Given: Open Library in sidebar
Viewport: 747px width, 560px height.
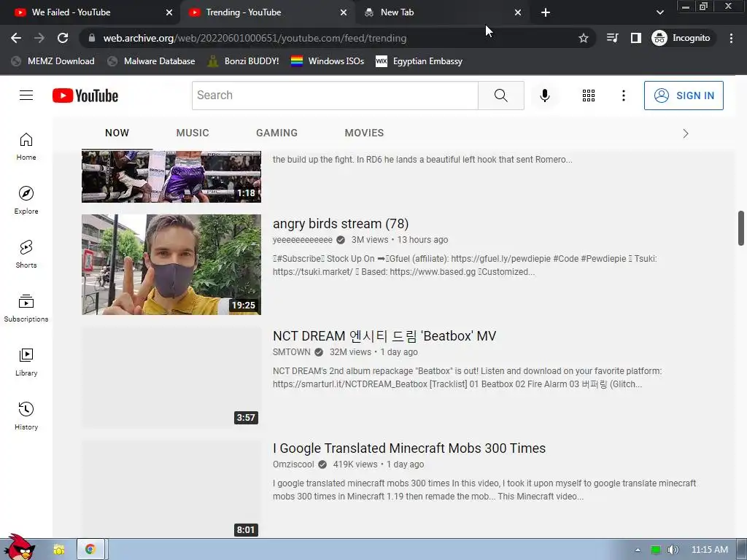Looking at the screenshot, I should coord(26,362).
